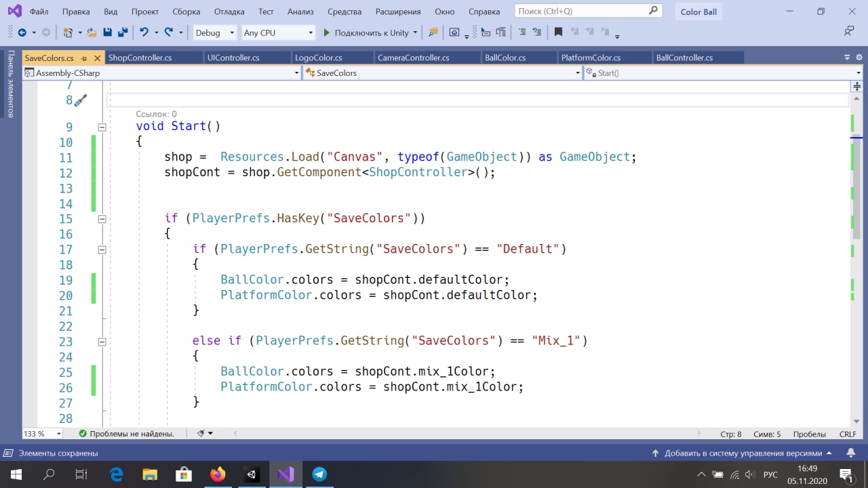Screen dimensions: 868x488
Task: Open the Assembly-CSharp project dropdown
Action: point(162,73)
